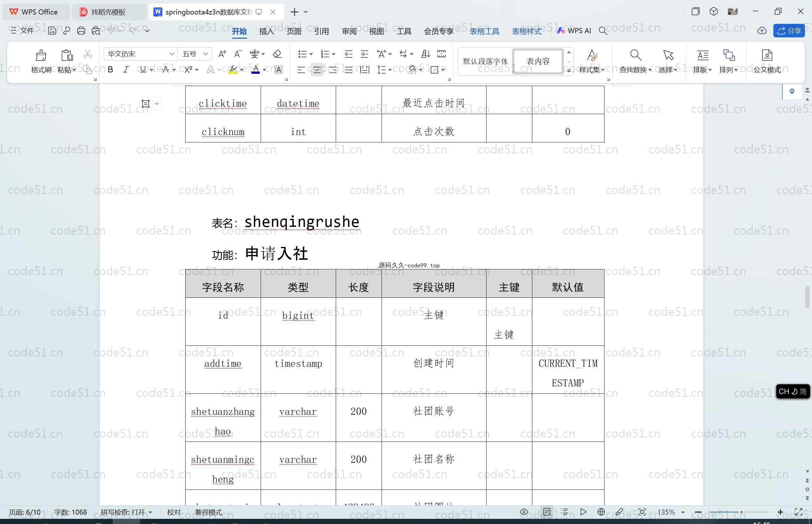Click the new tab plus button
The height and width of the screenshot is (524, 812).
pos(294,12)
